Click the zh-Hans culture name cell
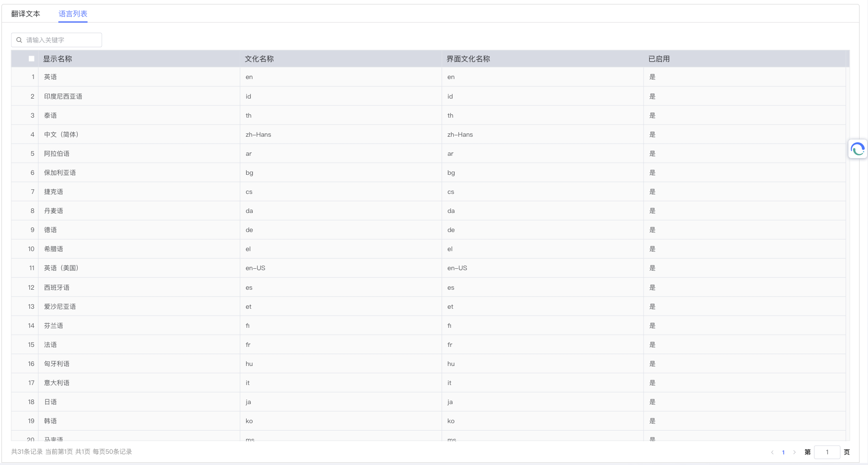This screenshot has height=465, width=868. point(258,134)
